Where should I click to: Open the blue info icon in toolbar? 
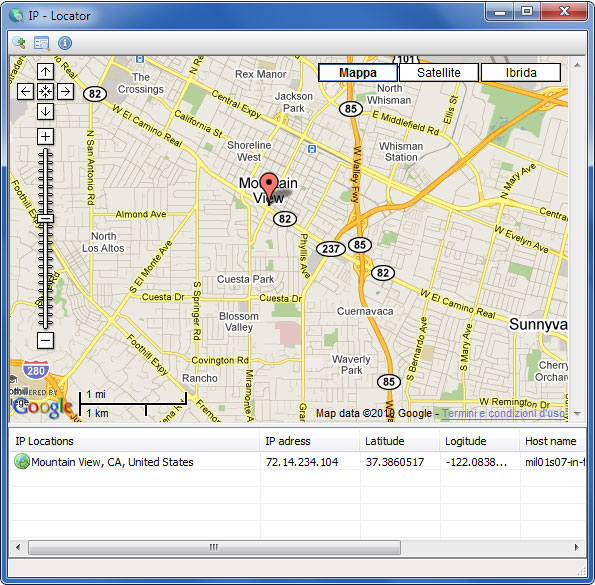click(x=65, y=43)
